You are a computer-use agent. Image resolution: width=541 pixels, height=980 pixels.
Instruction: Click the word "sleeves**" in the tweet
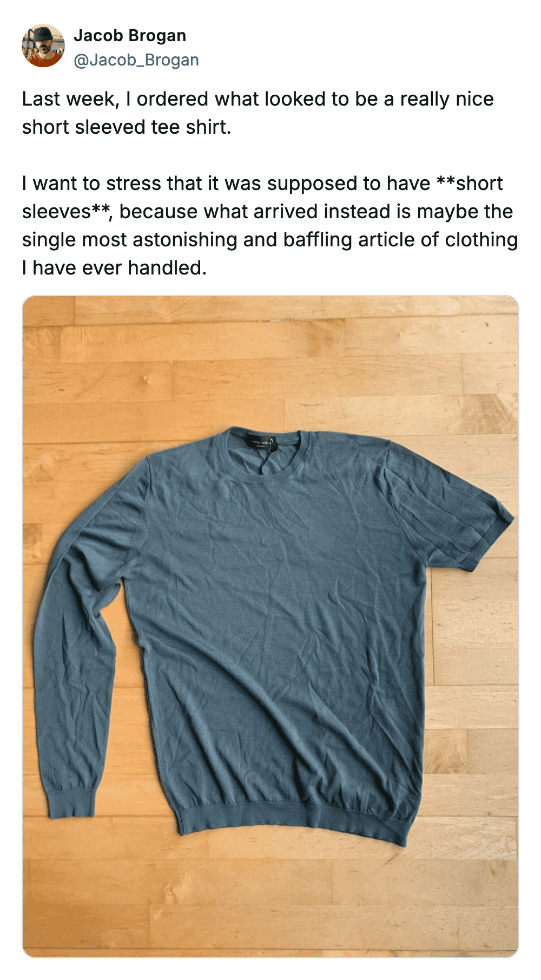click(x=67, y=212)
